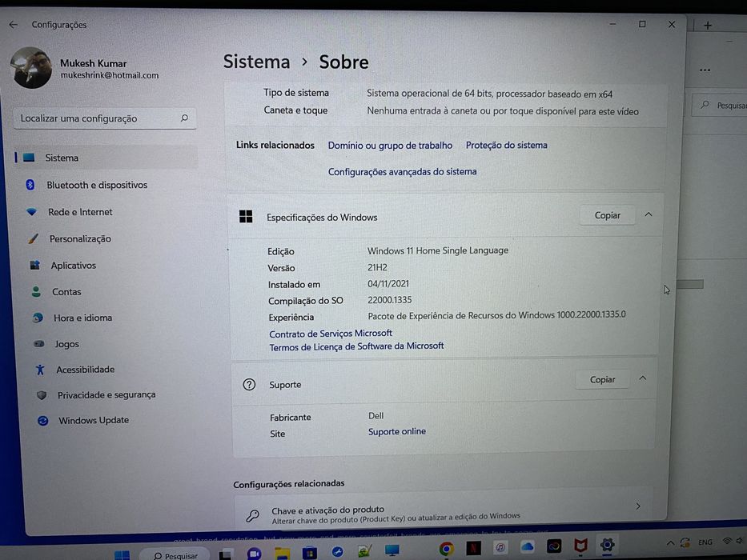The image size is (747, 560).
Task: Select the 'Dell' Fabricante value
Action: [x=376, y=416]
